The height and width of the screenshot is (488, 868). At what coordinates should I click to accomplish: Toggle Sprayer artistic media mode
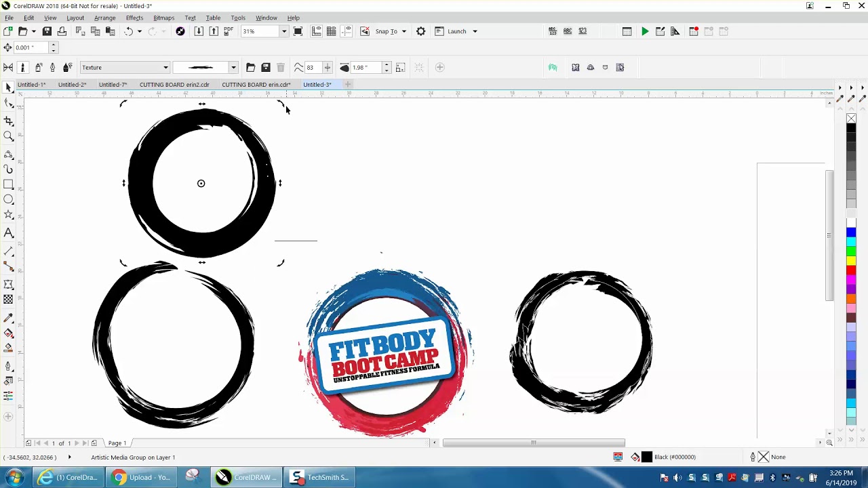point(38,67)
